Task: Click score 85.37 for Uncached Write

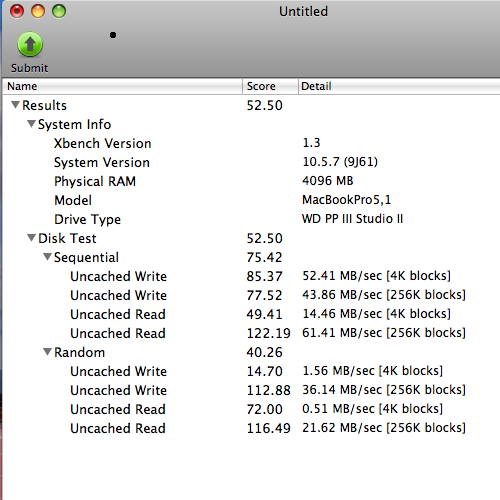Action: point(264,276)
